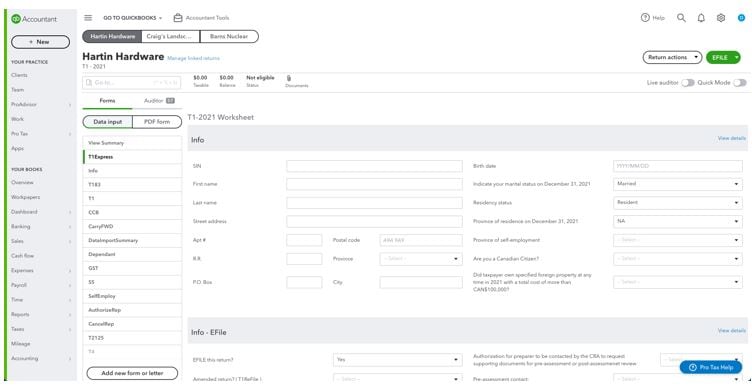The image size is (752, 388).
Task: Click the Pro Tax Help button
Action: click(x=711, y=367)
